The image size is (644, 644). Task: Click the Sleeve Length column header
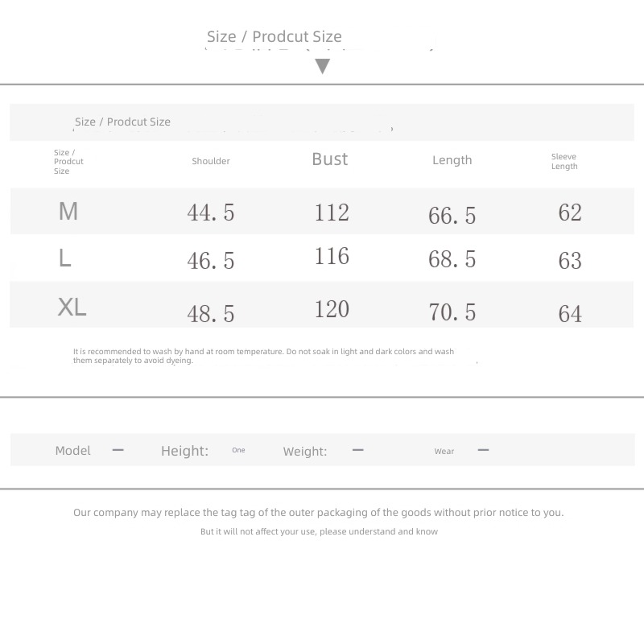tap(564, 162)
